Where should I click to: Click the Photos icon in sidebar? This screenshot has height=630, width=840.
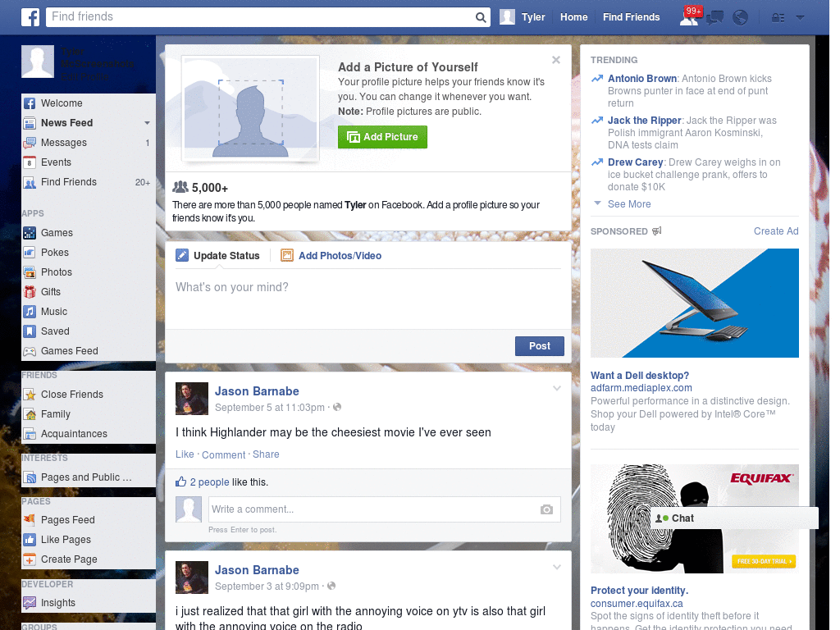click(30, 272)
